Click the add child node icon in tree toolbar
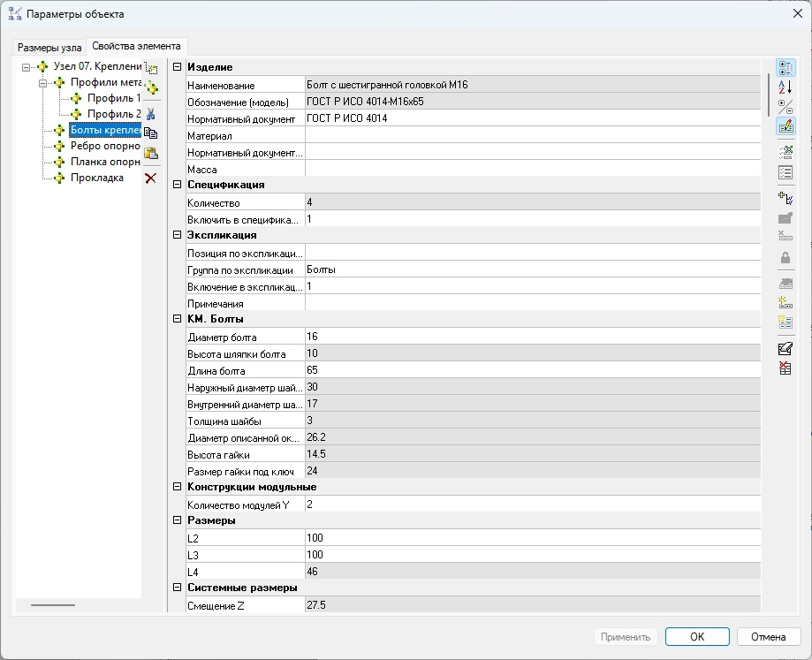This screenshot has width=812, height=660. tap(151, 88)
